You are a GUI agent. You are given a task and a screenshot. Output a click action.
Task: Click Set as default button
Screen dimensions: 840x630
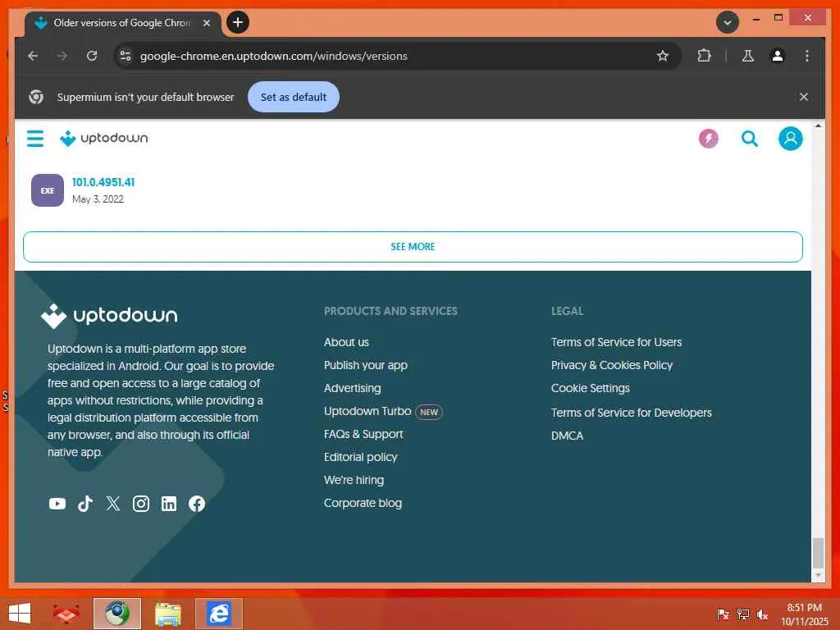[x=294, y=97]
